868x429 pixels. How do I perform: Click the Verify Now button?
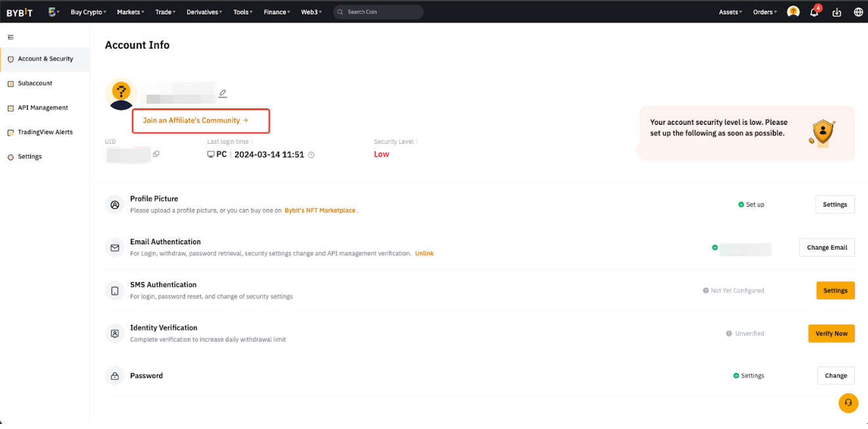(x=831, y=333)
